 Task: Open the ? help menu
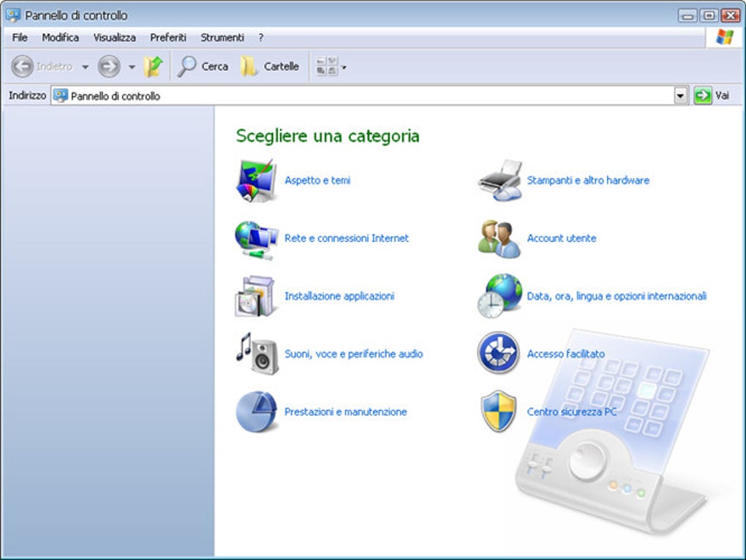(260, 37)
